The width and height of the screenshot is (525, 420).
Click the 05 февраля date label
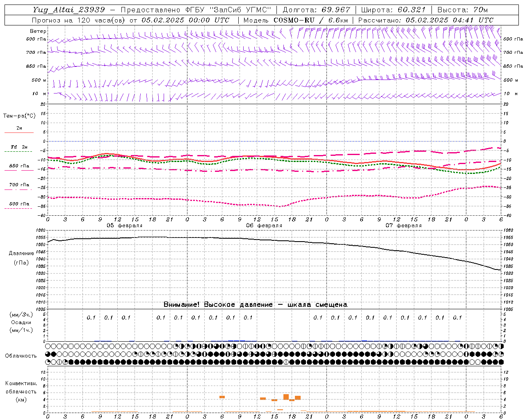click(125, 226)
